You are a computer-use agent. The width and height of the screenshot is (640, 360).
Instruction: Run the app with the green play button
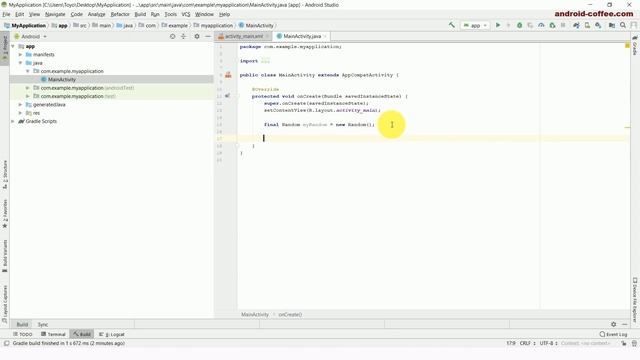498,25
